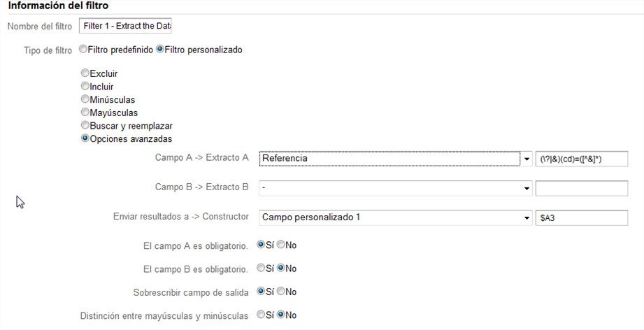The width and height of the screenshot is (644, 330).
Task: Open the Campo B dropdown
Action: pyautogui.click(x=396, y=188)
